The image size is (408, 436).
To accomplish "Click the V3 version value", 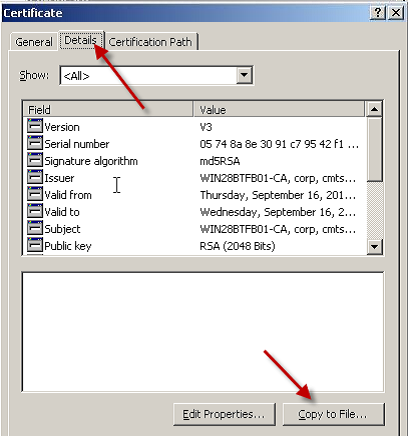I will (206, 127).
